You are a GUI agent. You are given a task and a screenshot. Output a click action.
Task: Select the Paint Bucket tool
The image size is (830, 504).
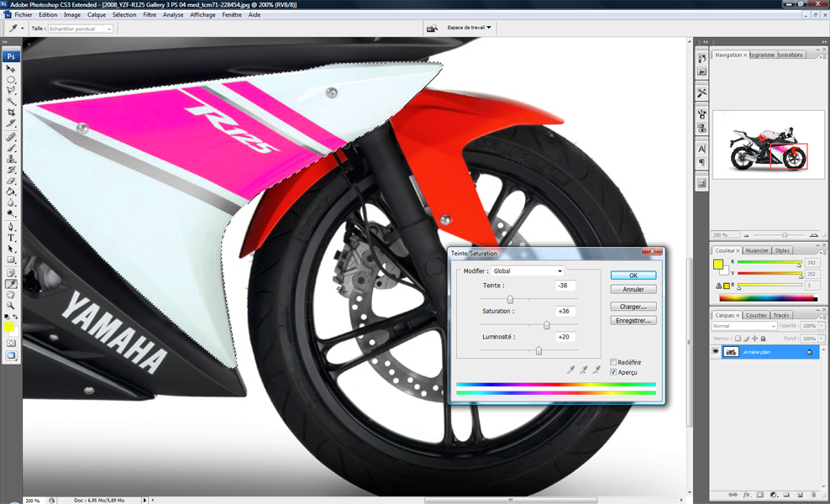coord(11,192)
